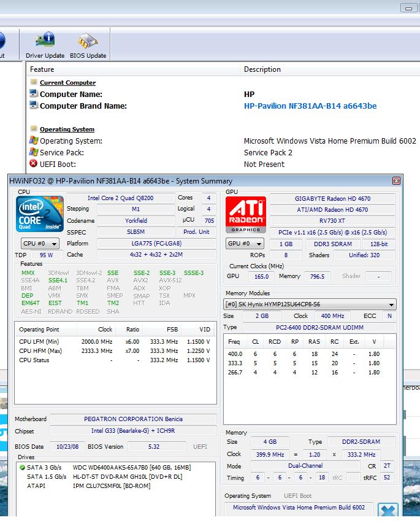Select the Operating System section heading
The width and height of the screenshot is (420, 523).
(x=67, y=129)
